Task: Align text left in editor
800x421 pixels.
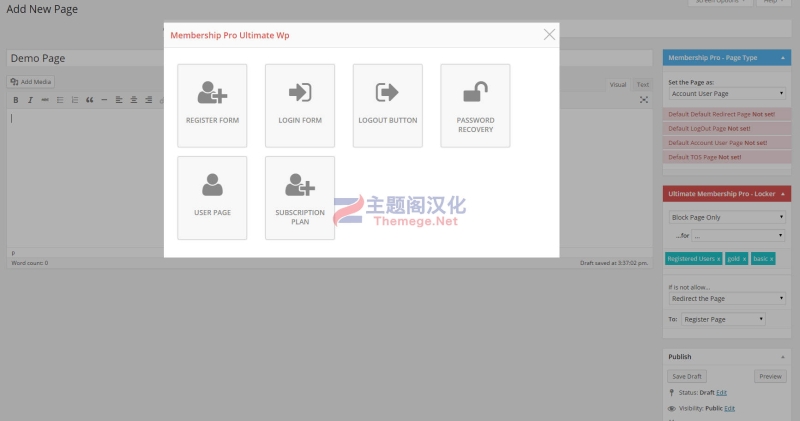Action: pyautogui.click(x=119, y=100)
